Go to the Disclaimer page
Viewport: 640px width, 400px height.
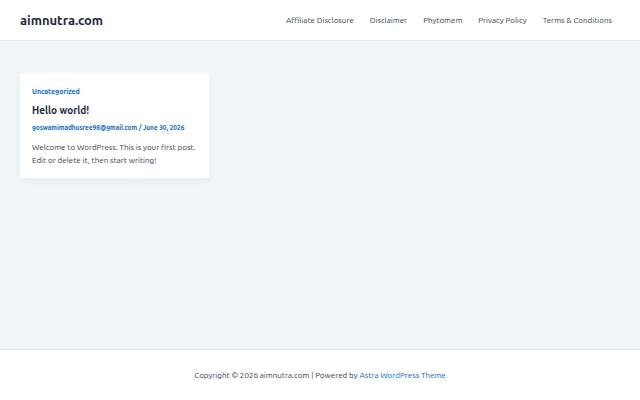[388, 20]
